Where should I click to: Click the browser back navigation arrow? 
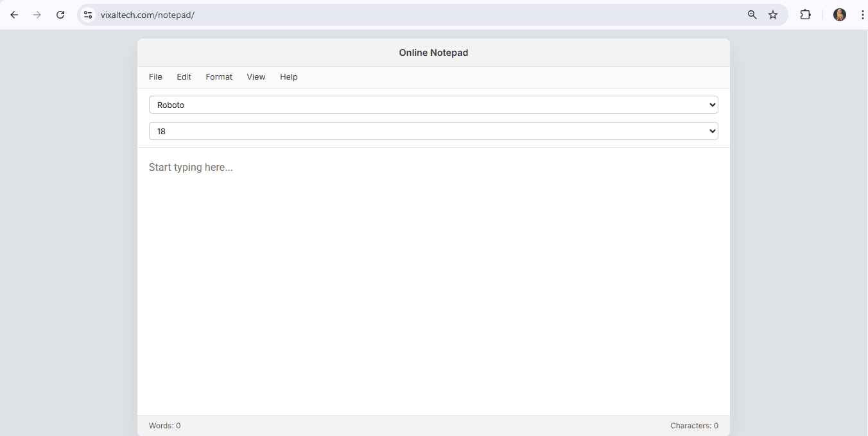tap(14, 14)
